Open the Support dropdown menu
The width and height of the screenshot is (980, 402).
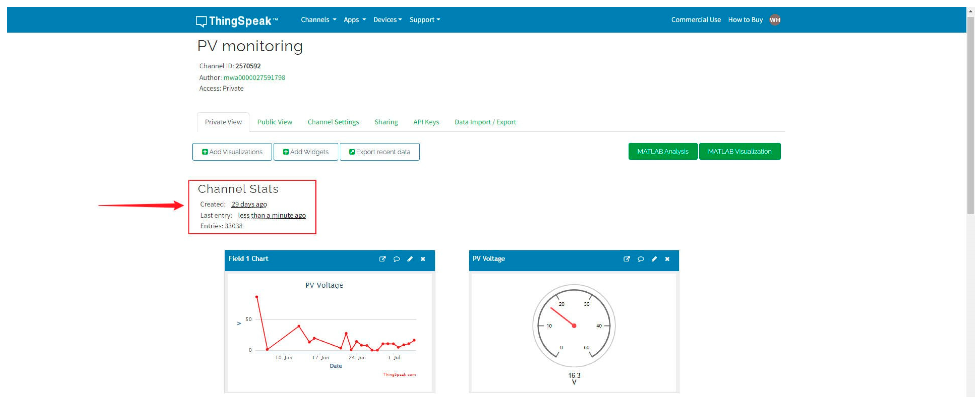(424, 20)
